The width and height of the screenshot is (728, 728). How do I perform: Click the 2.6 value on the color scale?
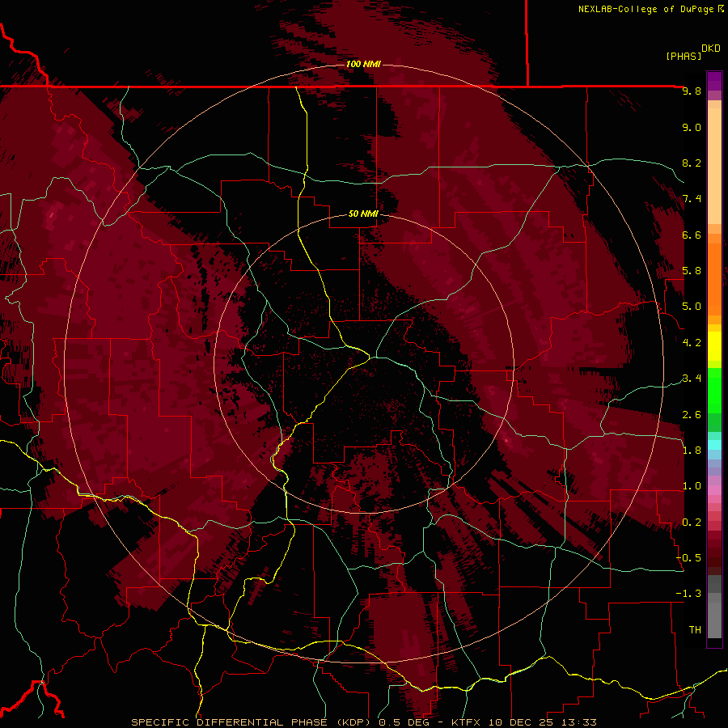click(x=692, y=415)
